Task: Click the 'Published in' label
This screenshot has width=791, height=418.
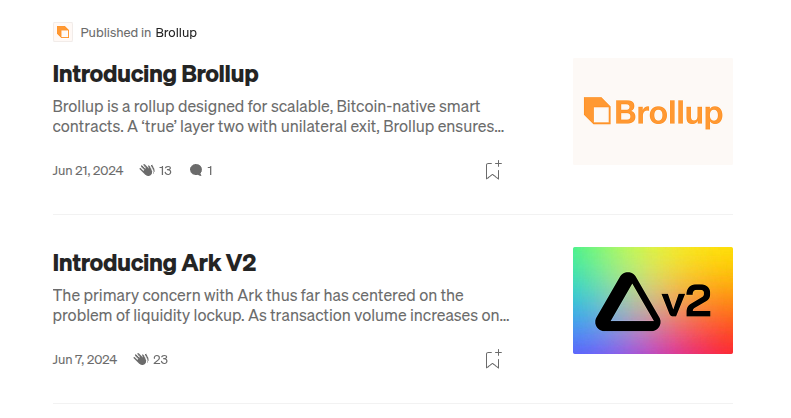Action: click(x=116, y=32)
